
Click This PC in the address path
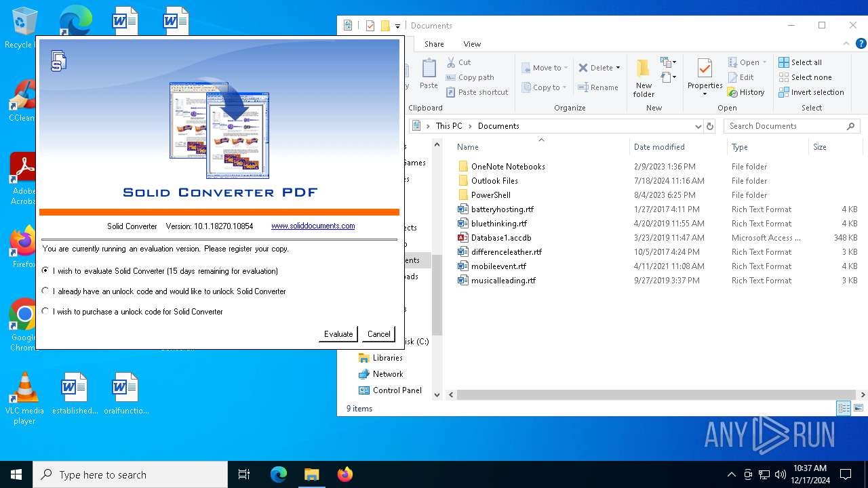pyautogui.click(x=449, y=126)
